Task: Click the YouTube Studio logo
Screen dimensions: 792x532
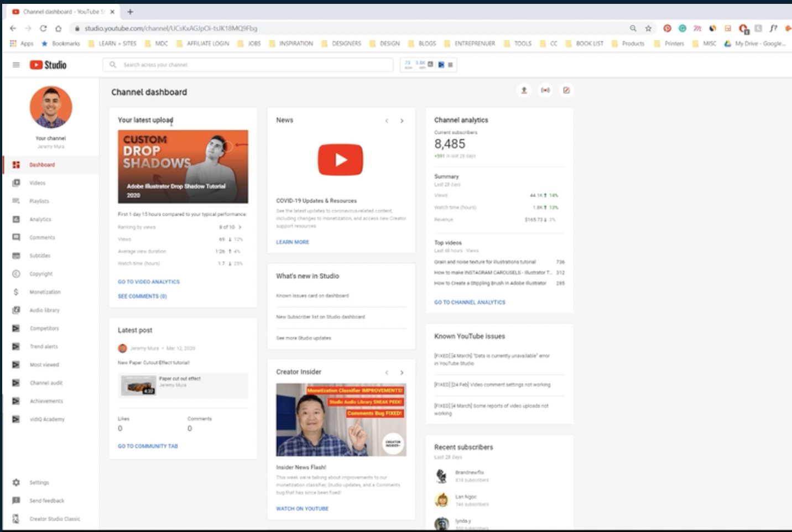Action: coord(49,64)
